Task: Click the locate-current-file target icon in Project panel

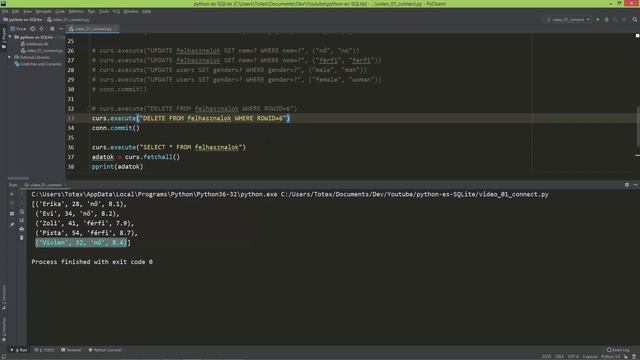Action: click(x=33, y=29)
